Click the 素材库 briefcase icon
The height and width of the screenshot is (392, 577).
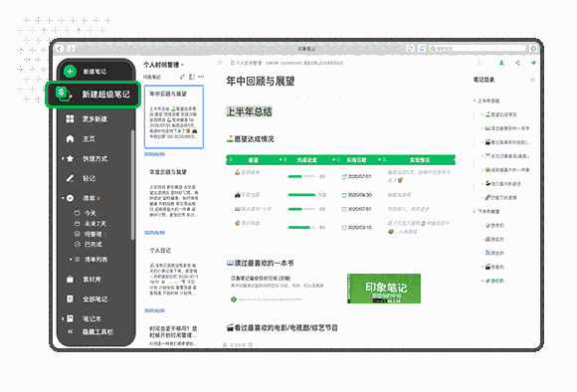(70, 279)
